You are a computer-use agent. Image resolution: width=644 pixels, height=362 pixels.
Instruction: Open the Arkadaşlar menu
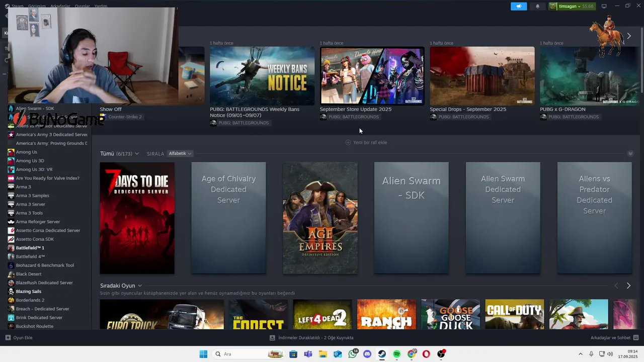click(60, 6)
